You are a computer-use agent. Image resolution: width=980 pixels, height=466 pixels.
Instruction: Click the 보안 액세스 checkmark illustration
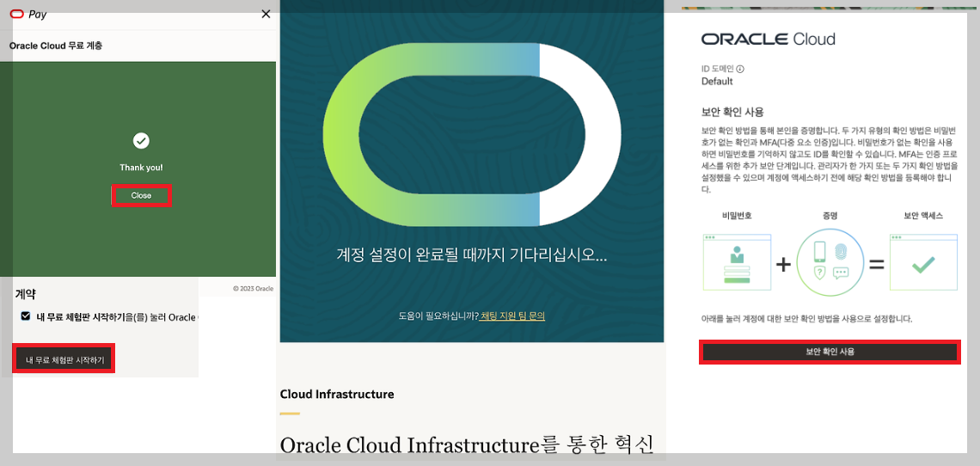click(923, 262)
